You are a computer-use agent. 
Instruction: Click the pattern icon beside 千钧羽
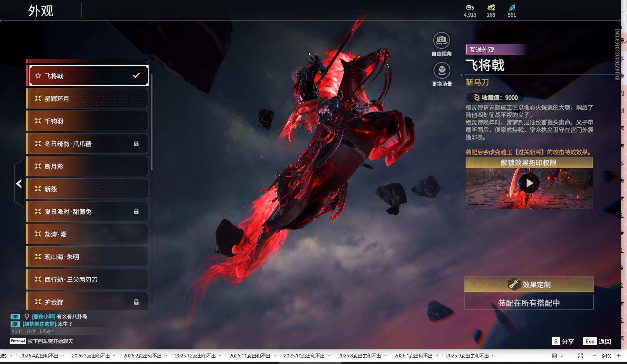[x=38, y=121]
